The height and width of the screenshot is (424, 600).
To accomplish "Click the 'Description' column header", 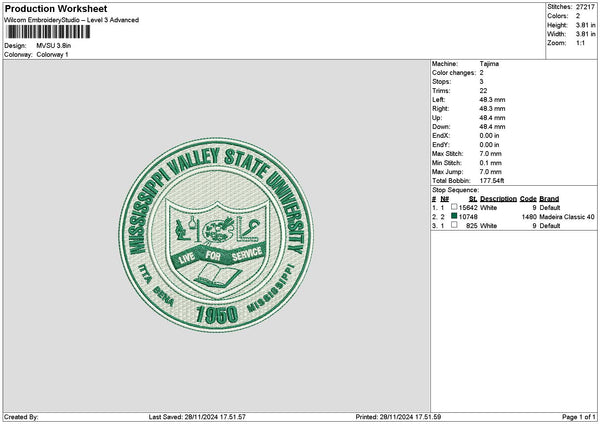I will click(x=498, y=199).
